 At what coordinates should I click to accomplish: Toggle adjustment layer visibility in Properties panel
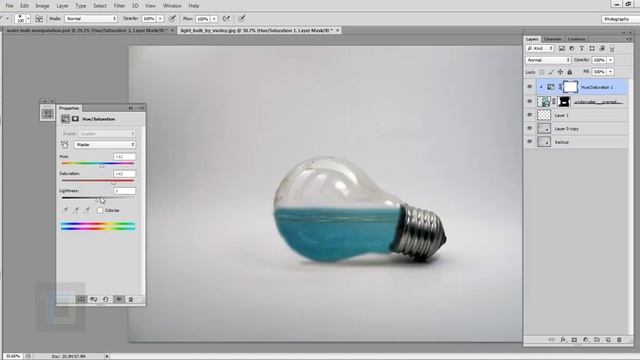(x=119, y=299)
